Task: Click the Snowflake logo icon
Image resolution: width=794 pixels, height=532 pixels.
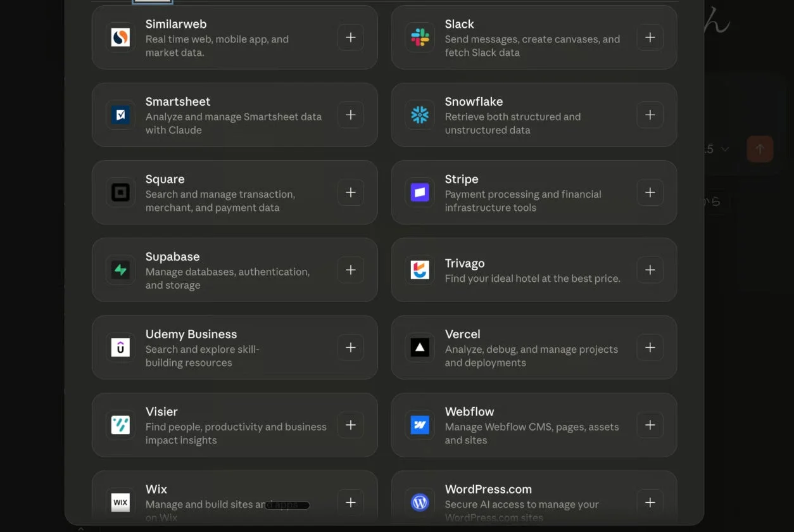Action: (420, 115)
